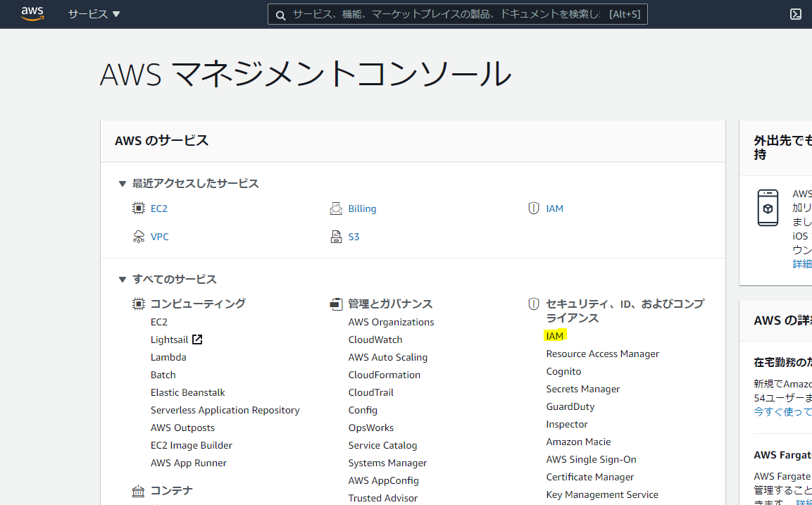Open highlighted IAM under security category
Image resolution: width=812 pixels, height=505 pixels.
click(x=555, y=336)
